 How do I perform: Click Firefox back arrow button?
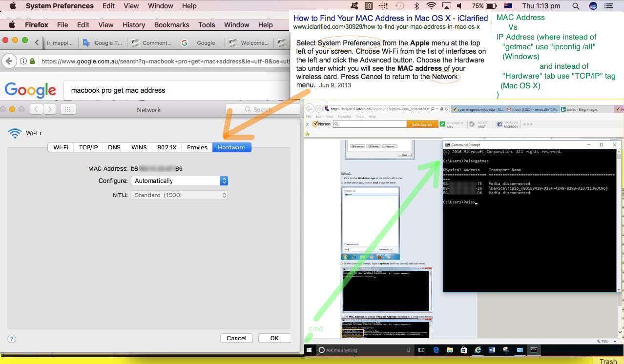coord(9,61)
